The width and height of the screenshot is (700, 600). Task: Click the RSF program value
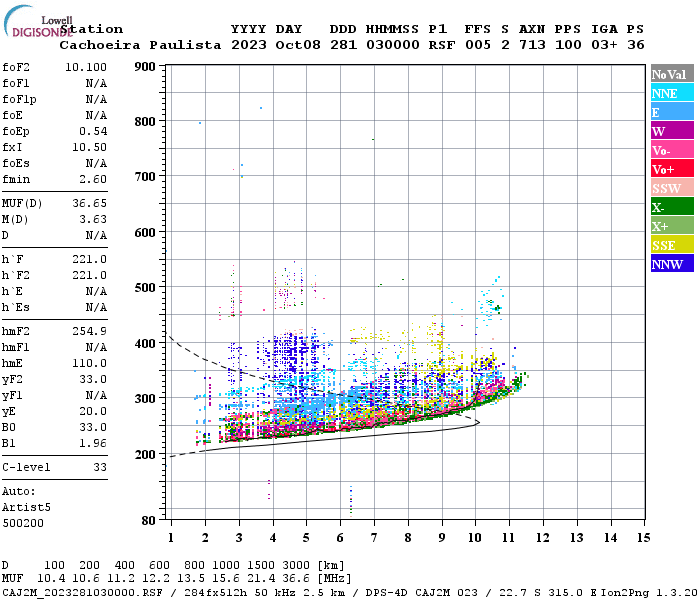click(442, 45)
